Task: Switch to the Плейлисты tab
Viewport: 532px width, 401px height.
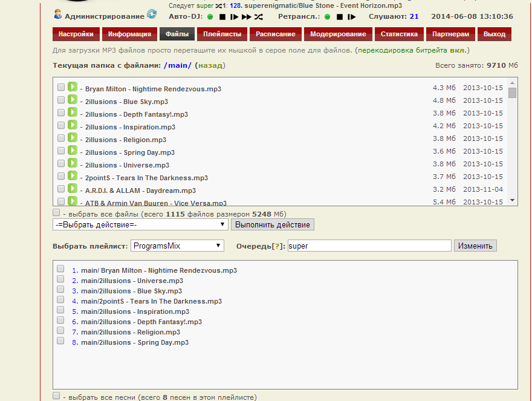Action: 222,34
